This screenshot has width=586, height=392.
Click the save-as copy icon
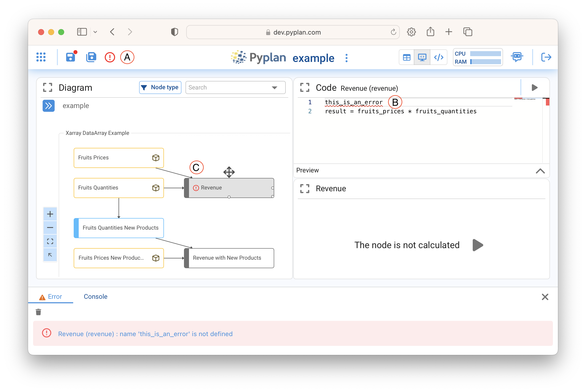91,57
